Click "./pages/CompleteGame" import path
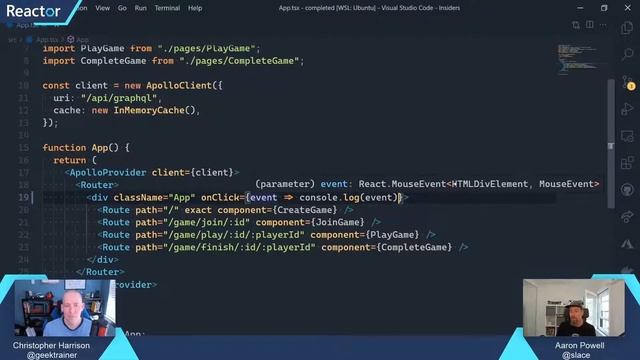The width and height of the screenshot is (640, 360). pyautogui.click(x=239, y=61)
